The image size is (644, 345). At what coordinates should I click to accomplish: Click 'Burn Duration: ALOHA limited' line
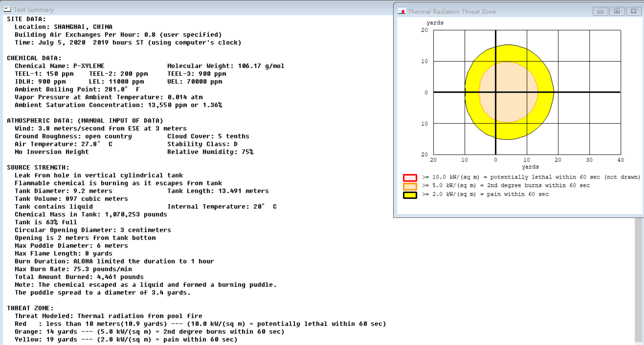click(114, 261)
